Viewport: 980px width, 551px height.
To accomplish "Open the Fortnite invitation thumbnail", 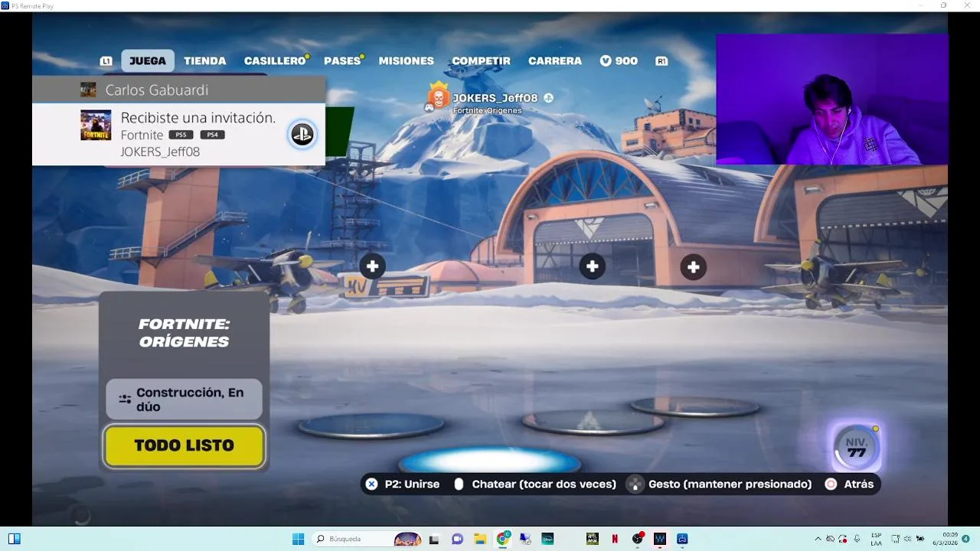I will coord(96,126).
